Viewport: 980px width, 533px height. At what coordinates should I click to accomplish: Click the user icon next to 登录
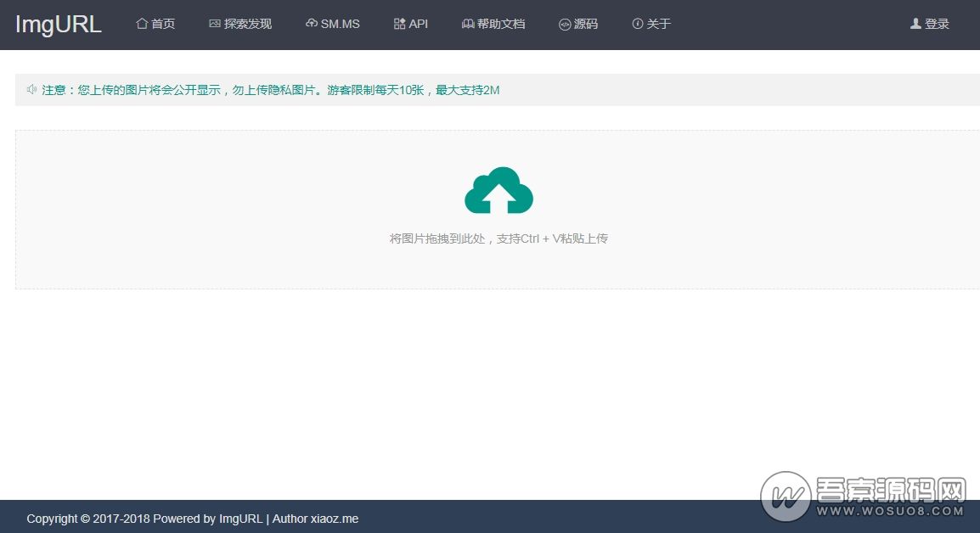[915, 25]
